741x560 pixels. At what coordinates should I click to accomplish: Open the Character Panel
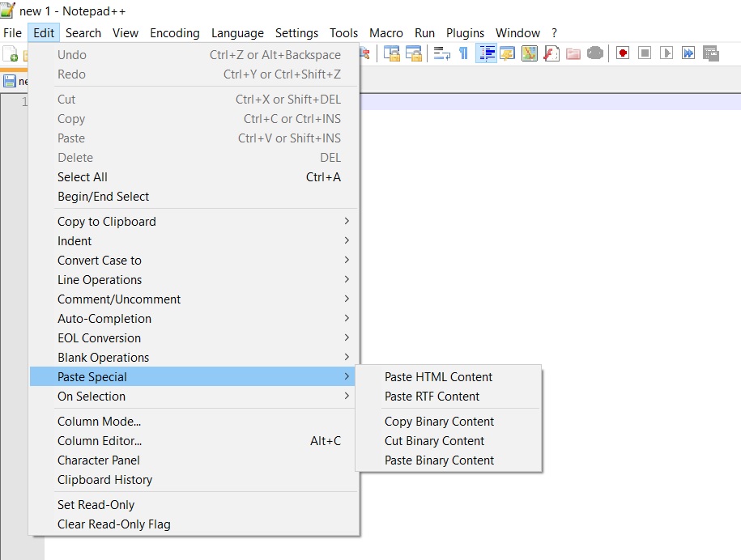194,460
